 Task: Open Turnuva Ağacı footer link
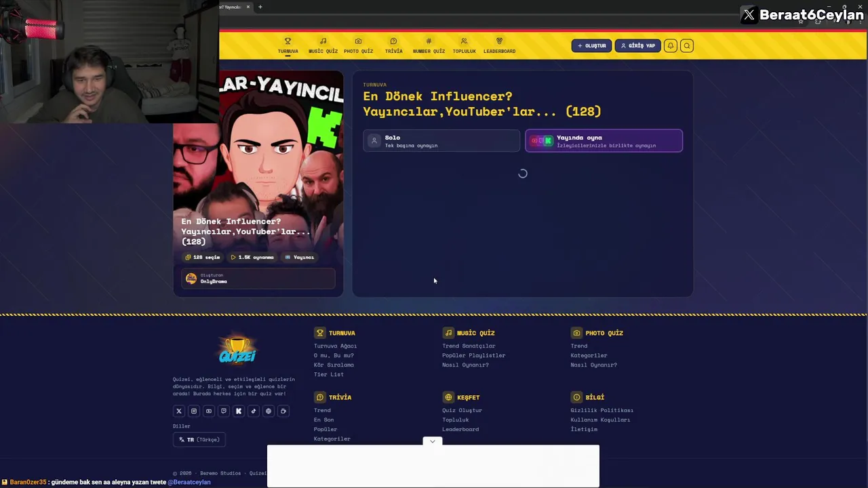335,346
